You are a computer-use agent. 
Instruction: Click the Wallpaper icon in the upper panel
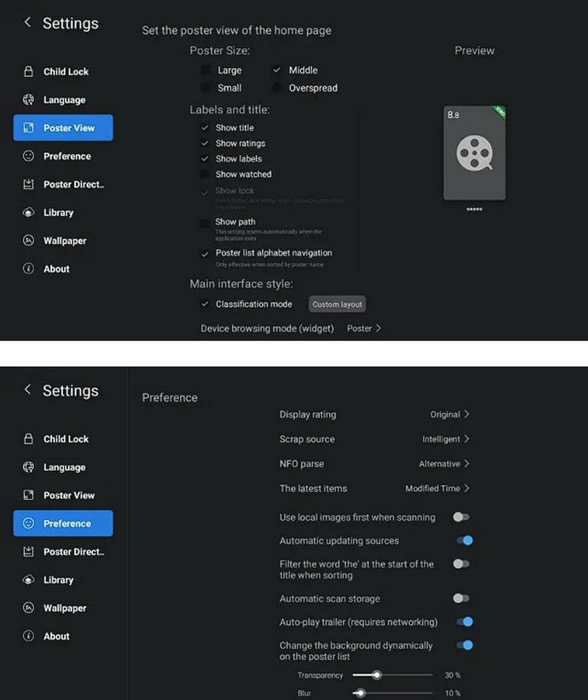point(29,240)
